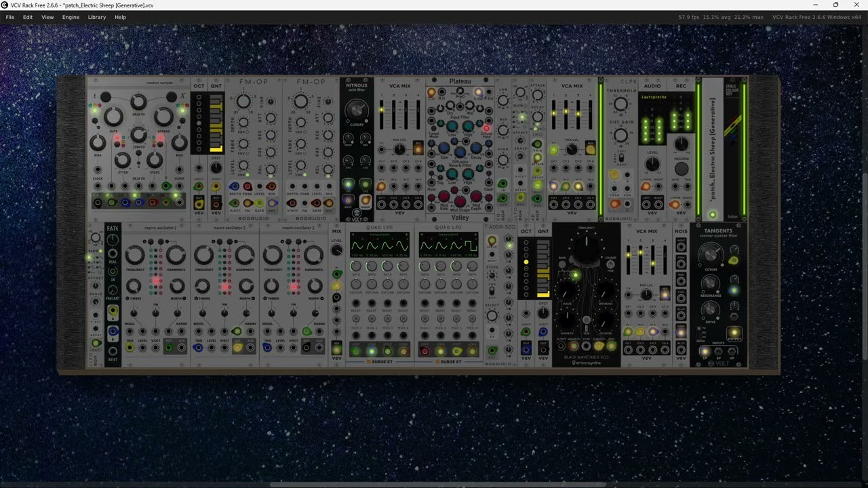The image size is (868, 488).
Task: Click the EQ module LOW knob
Action: point(503,100)
